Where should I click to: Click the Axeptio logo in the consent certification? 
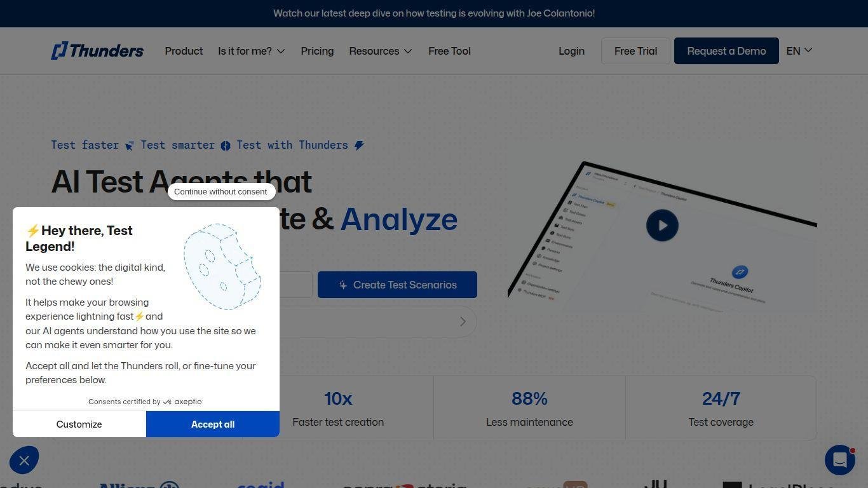[x=182, y=402]
